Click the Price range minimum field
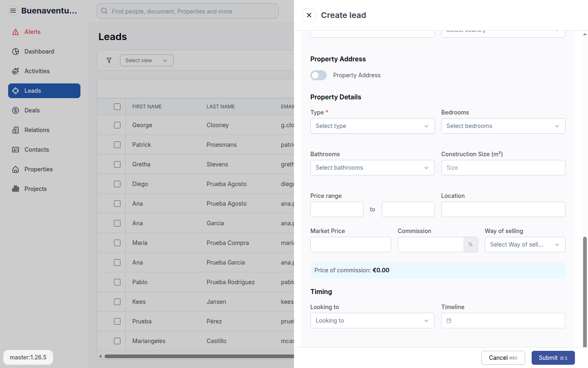 (337, 209)
